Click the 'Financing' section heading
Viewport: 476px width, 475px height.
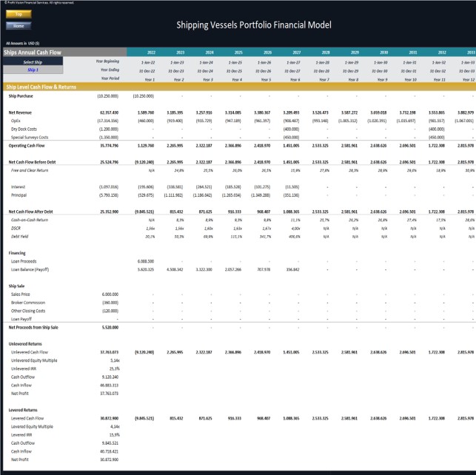tap(17, 253)
